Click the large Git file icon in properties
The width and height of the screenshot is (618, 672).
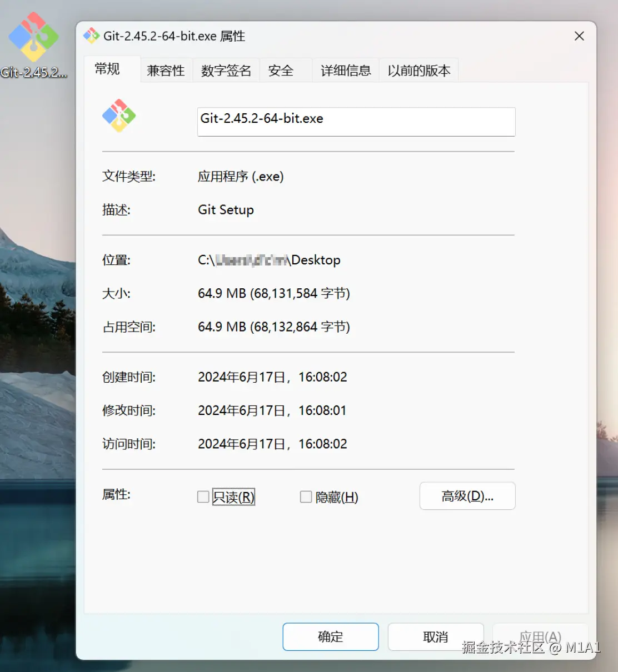[119, 116]
